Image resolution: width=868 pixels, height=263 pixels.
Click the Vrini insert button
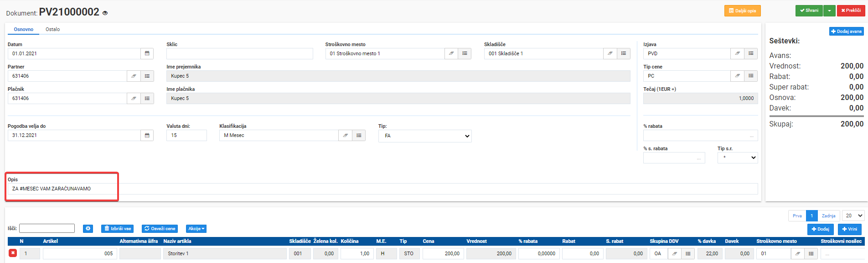pyautogui.click(x=849, y=229)
